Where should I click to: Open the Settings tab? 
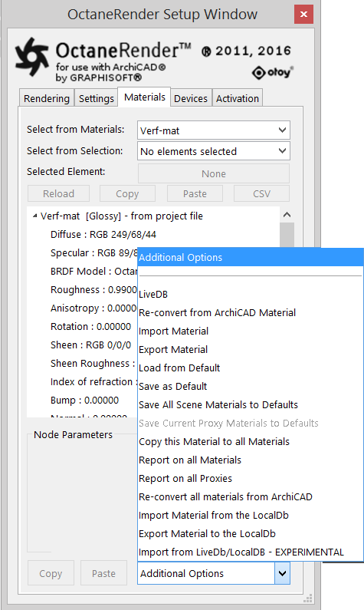coord(97,98)
